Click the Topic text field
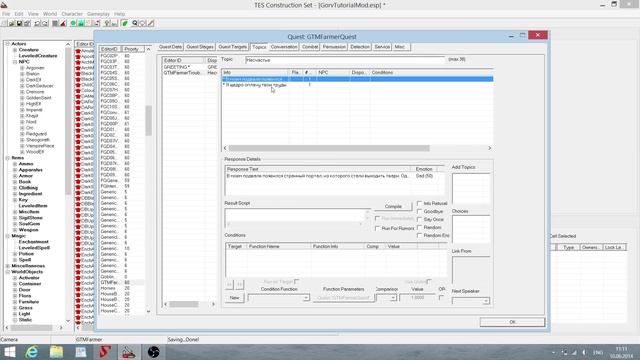 (345, 60)
